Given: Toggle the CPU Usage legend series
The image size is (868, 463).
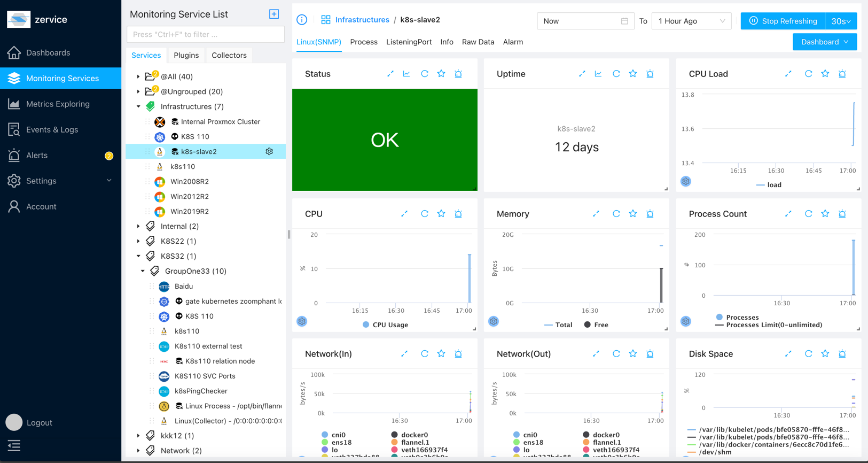Looking at the screenshot, I should click(x=385, y=325).
